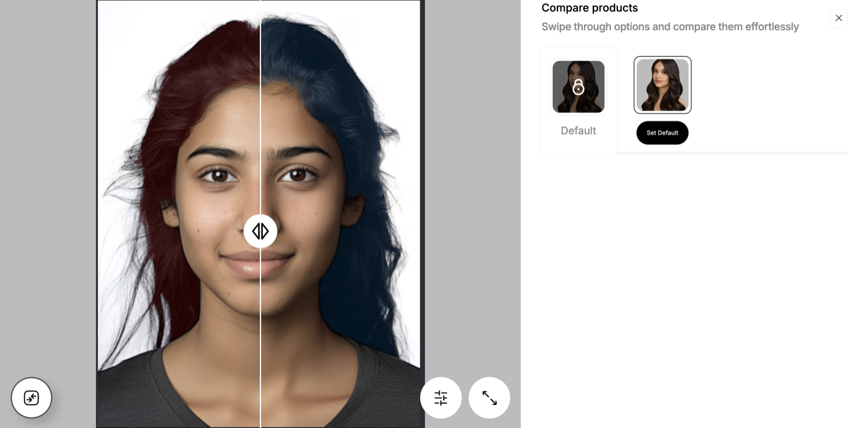
Task: Click the horizontal scrollbar under product thumbnails
Action: 732,152
